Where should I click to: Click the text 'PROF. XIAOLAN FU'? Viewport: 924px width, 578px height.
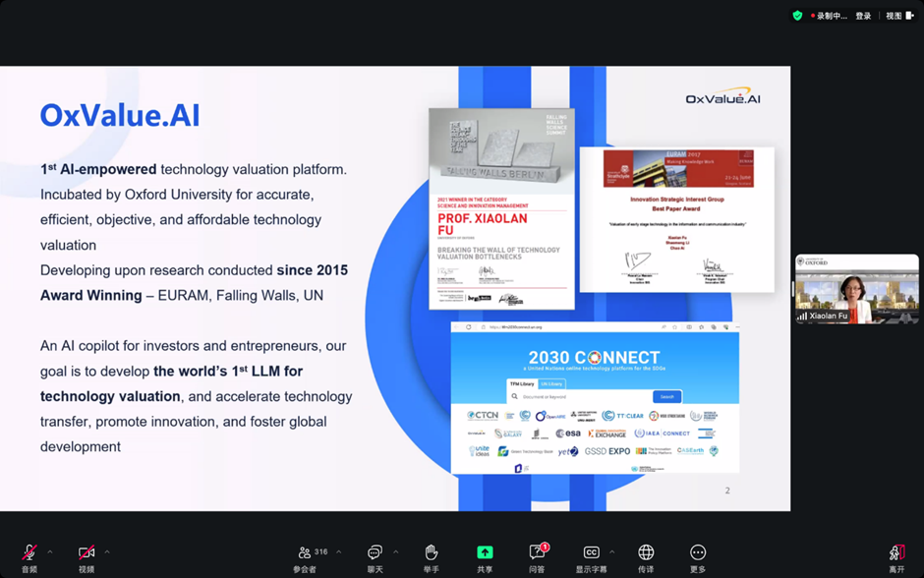(483, 224)
